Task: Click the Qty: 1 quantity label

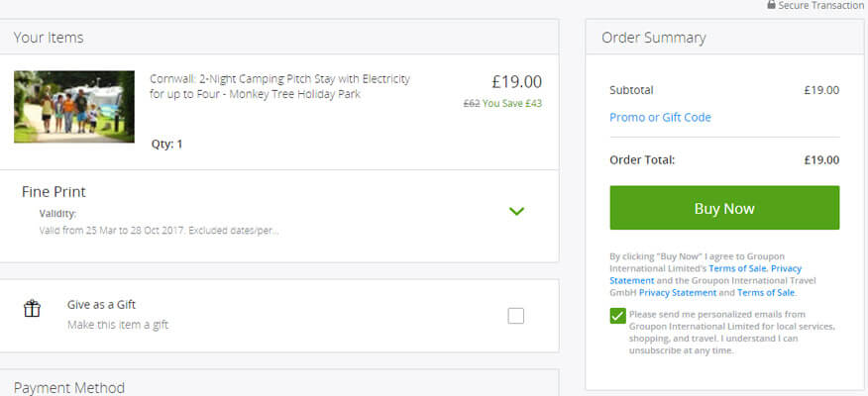Action: click(x=166, y=145)
